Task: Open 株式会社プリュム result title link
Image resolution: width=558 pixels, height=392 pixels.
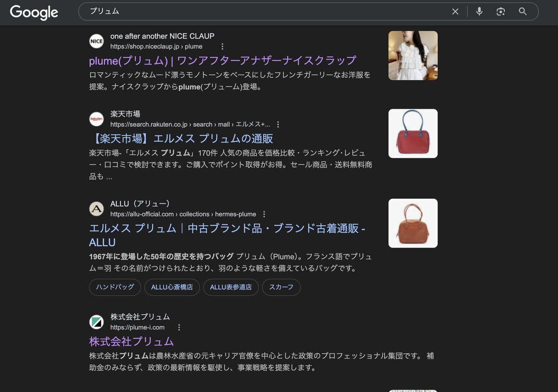Action: pos(131,341)
